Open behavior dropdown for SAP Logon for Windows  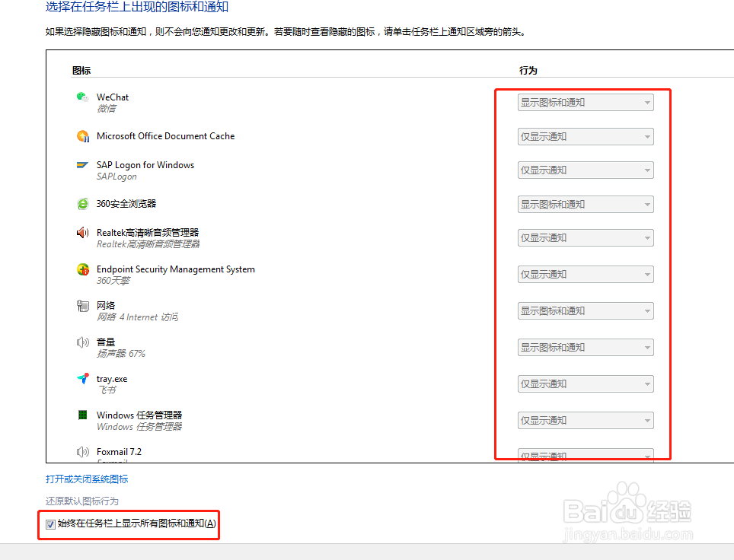coord(586,170)
